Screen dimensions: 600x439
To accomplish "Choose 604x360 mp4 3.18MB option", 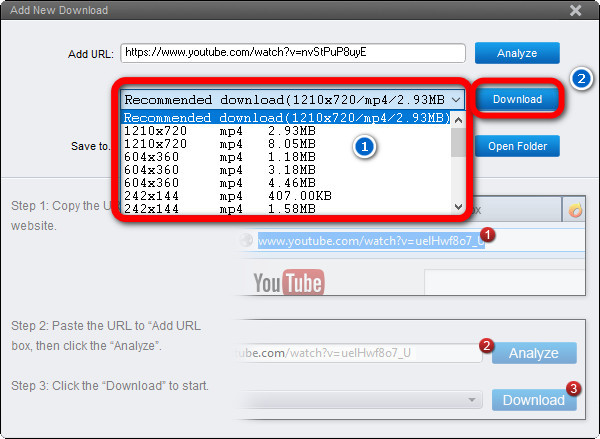I will pos(286,170).
